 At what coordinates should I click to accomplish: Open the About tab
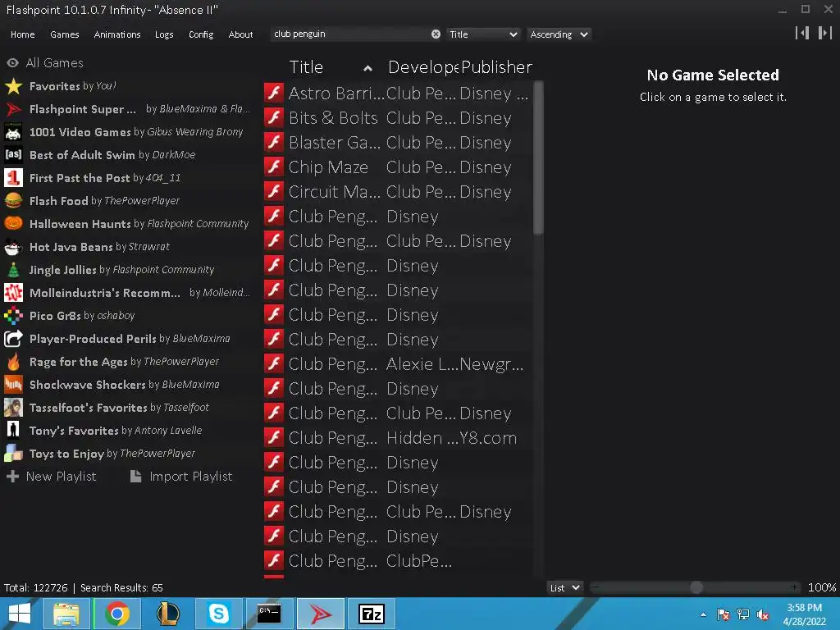(240, 34)
